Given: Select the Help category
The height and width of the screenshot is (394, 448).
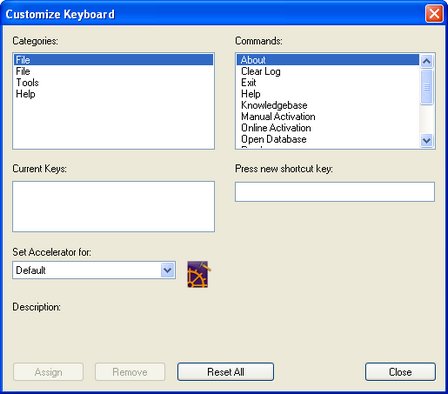Looking at the screenshot, I should 113,94.
